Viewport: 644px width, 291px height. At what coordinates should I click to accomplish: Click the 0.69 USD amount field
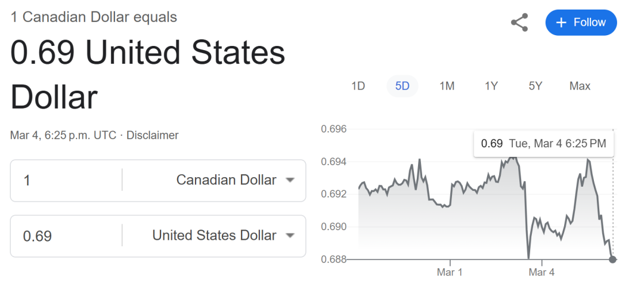click(66, 236)
